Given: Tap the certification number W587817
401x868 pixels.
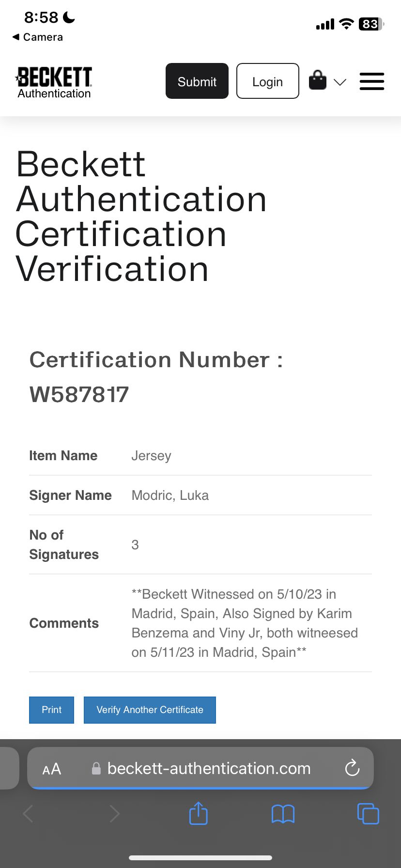Looking at the screenshot, I should click(x=79, y=394).
